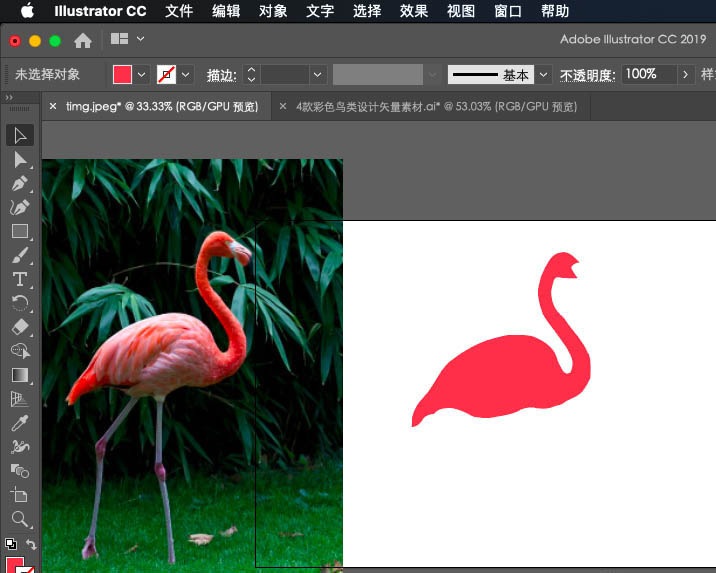Expand the stroke color dropdown arrow
Viewport: 716px width, 573px height.
click(186, 75)
